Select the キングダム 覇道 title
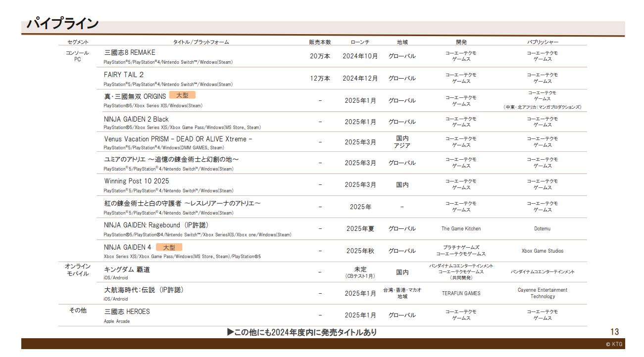The width and height of the screenshot is (644, 357). [127, 269]
